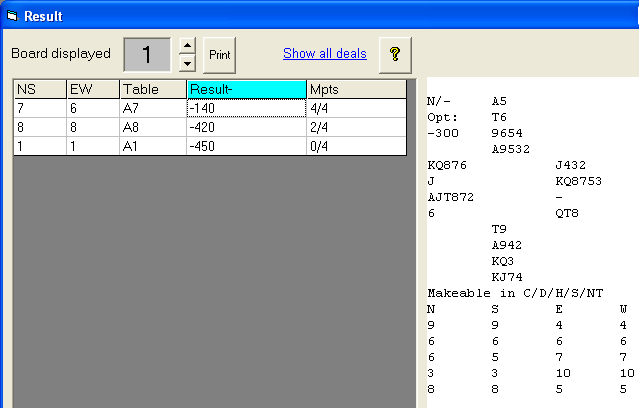Select the 4/4 matchpoints cell

tap(357, 108)
